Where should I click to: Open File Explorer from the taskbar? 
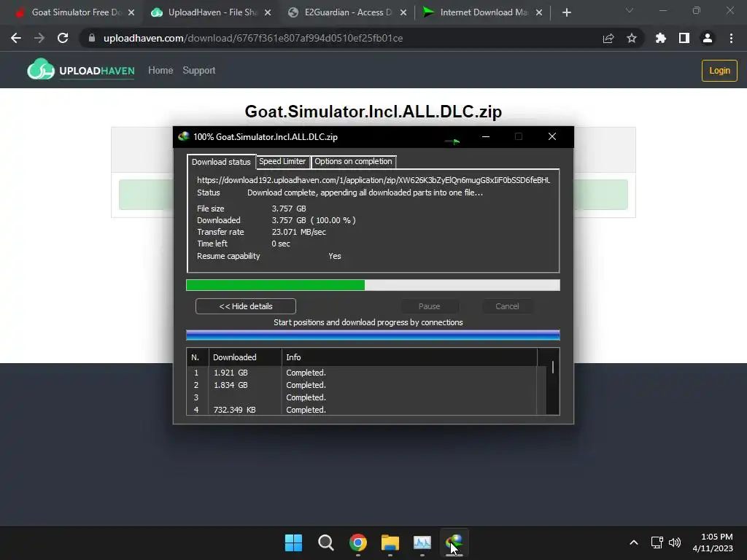(x=390, y=542)
